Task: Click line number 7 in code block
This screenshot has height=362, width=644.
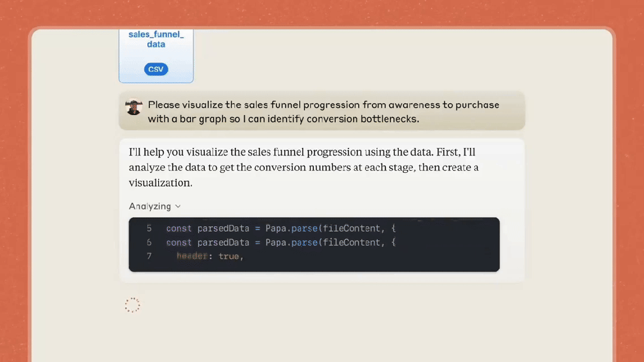Action: click(149, 256)
